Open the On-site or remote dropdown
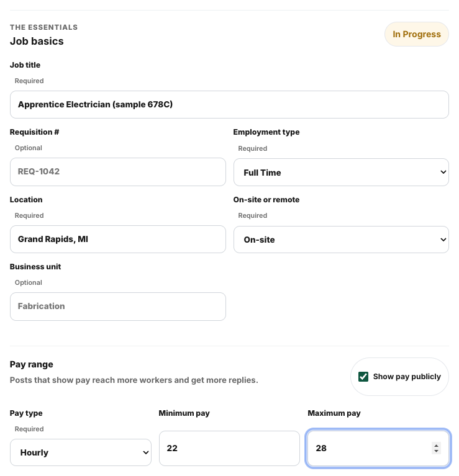Screen dimensions: 459x476 tap(341, 240)
